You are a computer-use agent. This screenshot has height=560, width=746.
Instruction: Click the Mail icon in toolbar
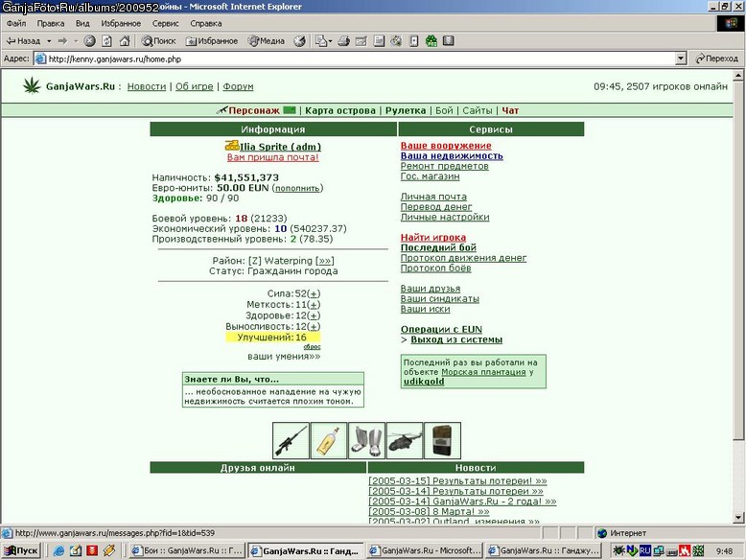[x=322, y=41]
